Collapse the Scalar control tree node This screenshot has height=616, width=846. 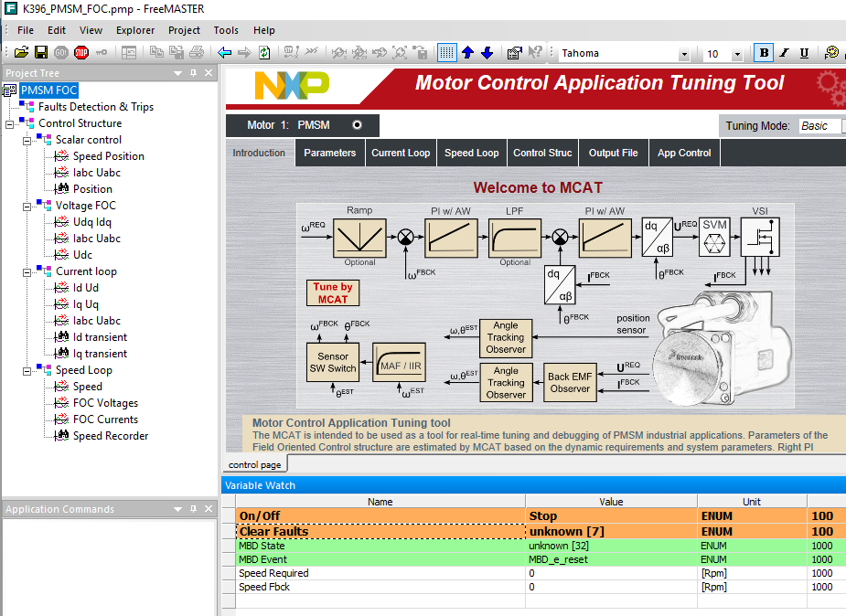coord(27,141)
